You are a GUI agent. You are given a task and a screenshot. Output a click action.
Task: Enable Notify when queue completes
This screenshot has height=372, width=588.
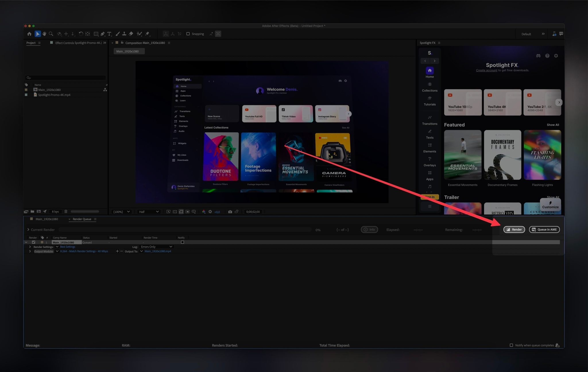(511, 345)
